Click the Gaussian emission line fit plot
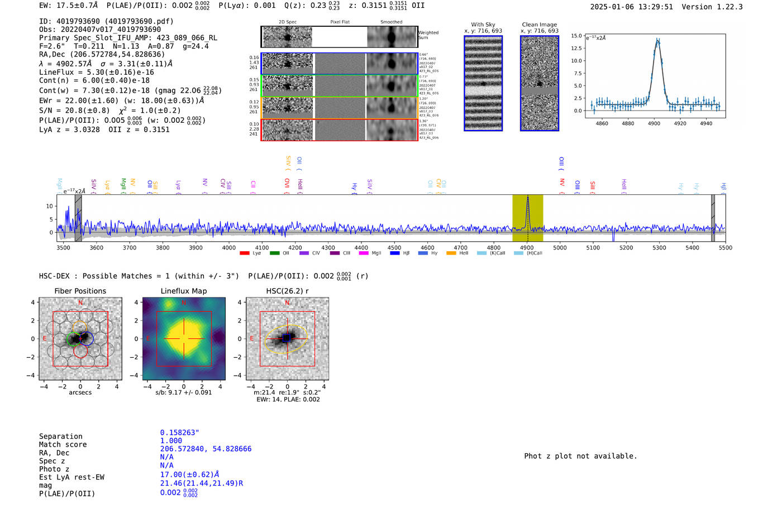The width and height of the screenshot is (782, 532). (655, 76)
